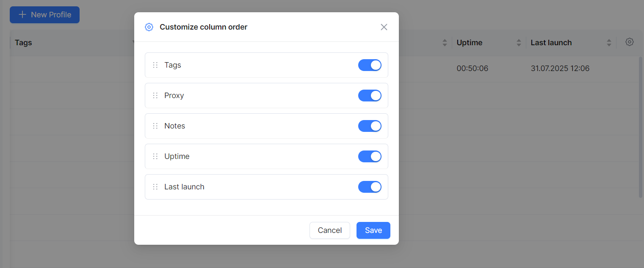Viewport: 644px width, 268px height.
Task: Disable the Tags column toggle
Action: [370, 65]
